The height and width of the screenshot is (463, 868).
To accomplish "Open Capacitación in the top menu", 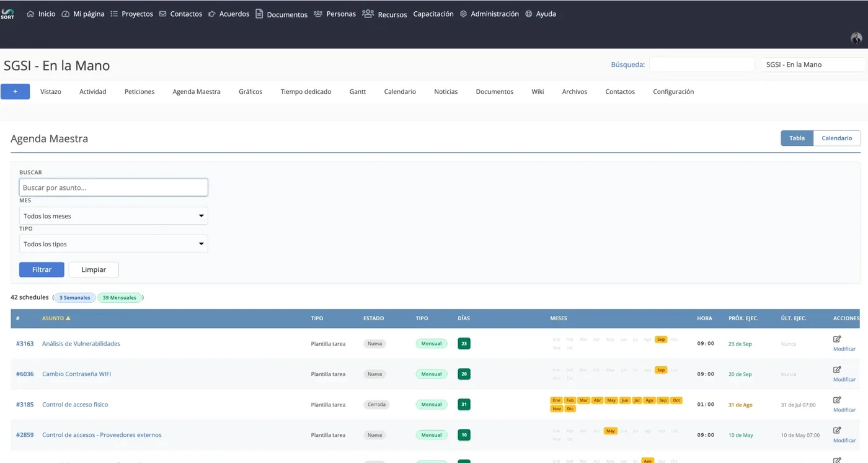I will click(x=433, y=14).
